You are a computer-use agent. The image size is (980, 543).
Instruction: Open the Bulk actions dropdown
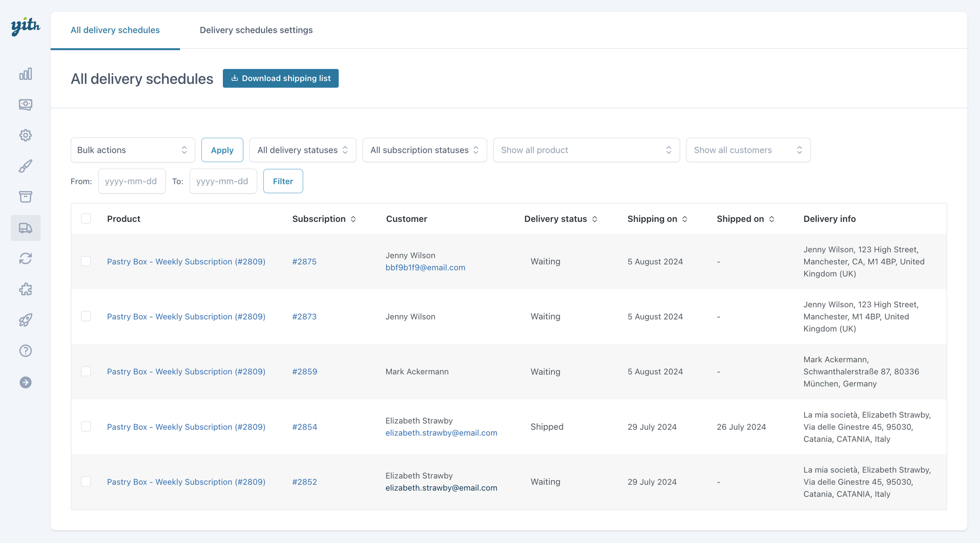coord(132,150)
